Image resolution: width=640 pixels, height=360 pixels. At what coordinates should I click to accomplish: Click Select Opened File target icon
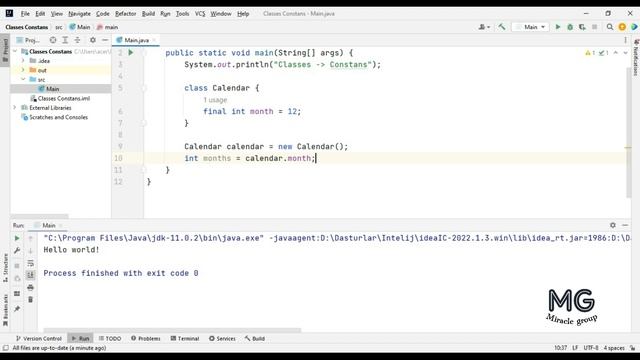pyautogui.click(x=53, y=40)
